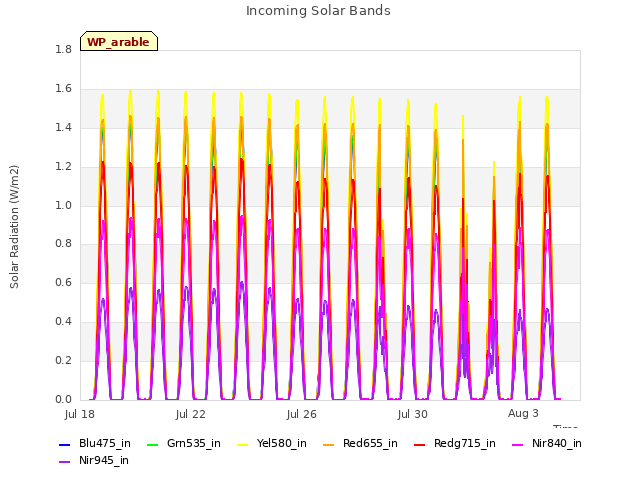Select the Red655_in legend label
This screenshot has height=480, width=640.
(x=370, y=444)
